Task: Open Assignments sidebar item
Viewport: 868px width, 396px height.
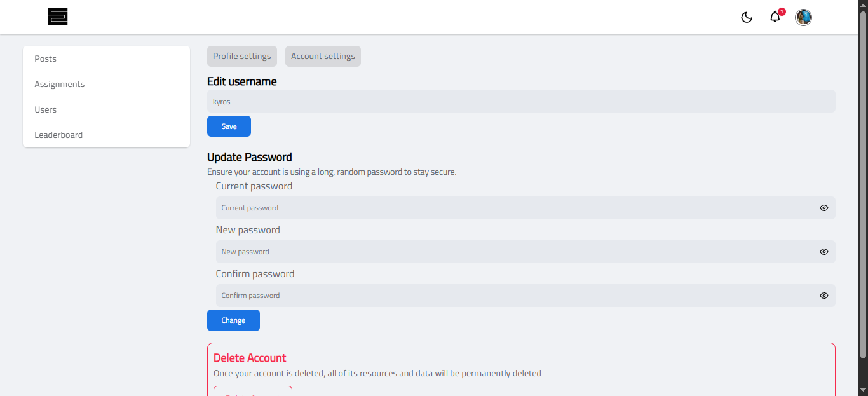Action: (60, 84)
